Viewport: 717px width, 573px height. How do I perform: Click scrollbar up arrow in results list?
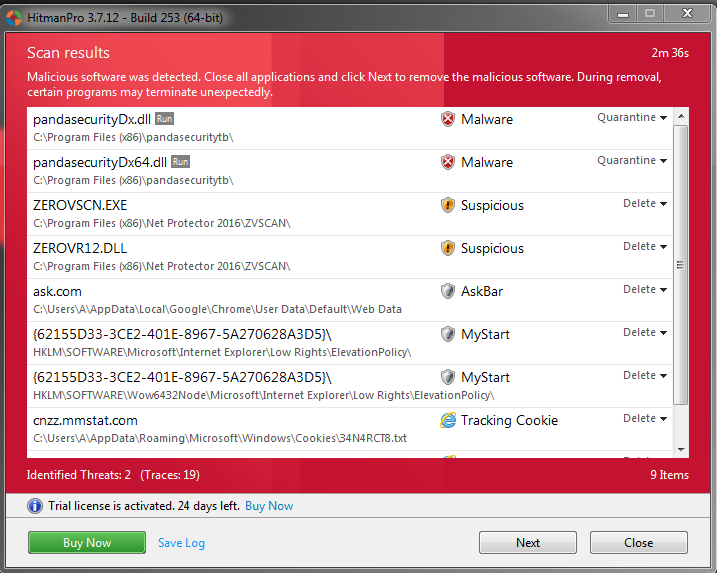681,116
